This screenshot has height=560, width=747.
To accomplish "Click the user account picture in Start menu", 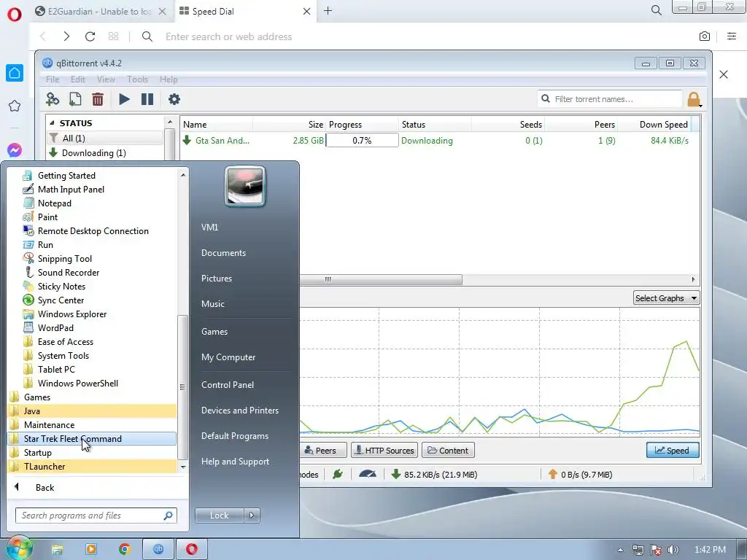I will coord(245,186).
